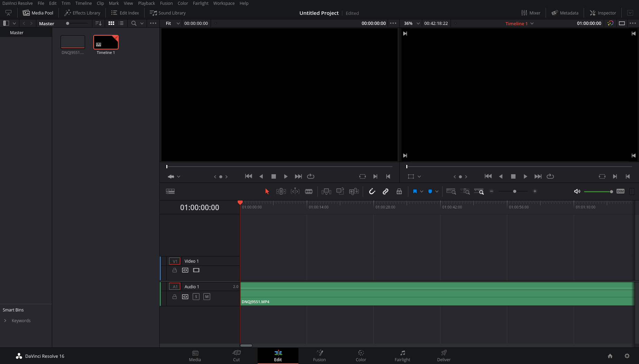Expand the Keywords smart bin

tap(5, 320)
